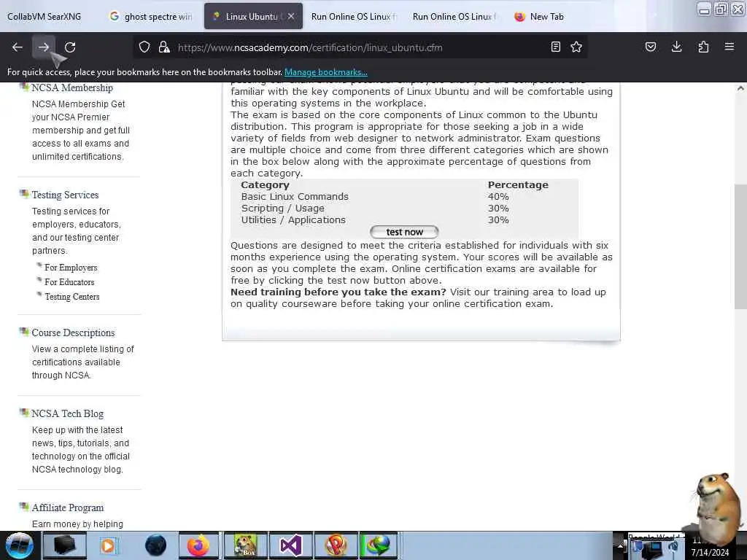Switch to the ghost spectre win tab
This screenshot has height=560, width=747.
pyautogui.click(x=151, y=16)
